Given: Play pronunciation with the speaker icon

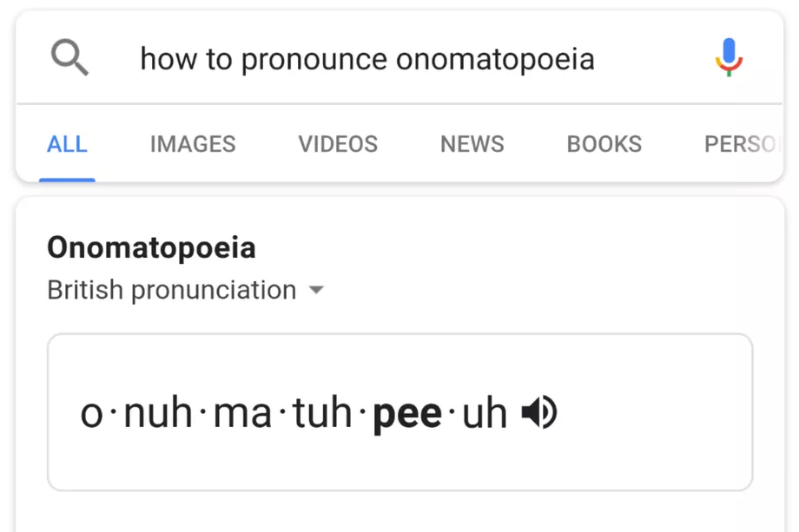Looking at the screenshot, I should click(538, 413).
